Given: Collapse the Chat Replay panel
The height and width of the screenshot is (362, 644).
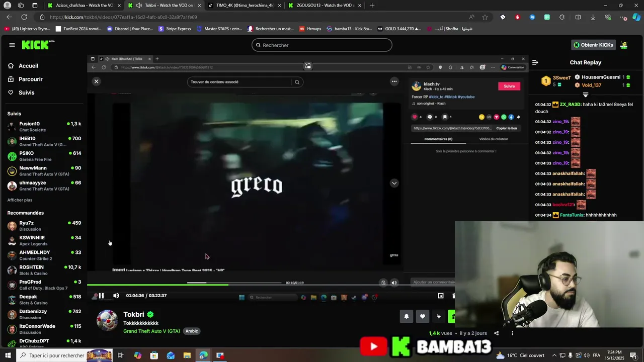Looking at the screenshot, I should (535, 62).
